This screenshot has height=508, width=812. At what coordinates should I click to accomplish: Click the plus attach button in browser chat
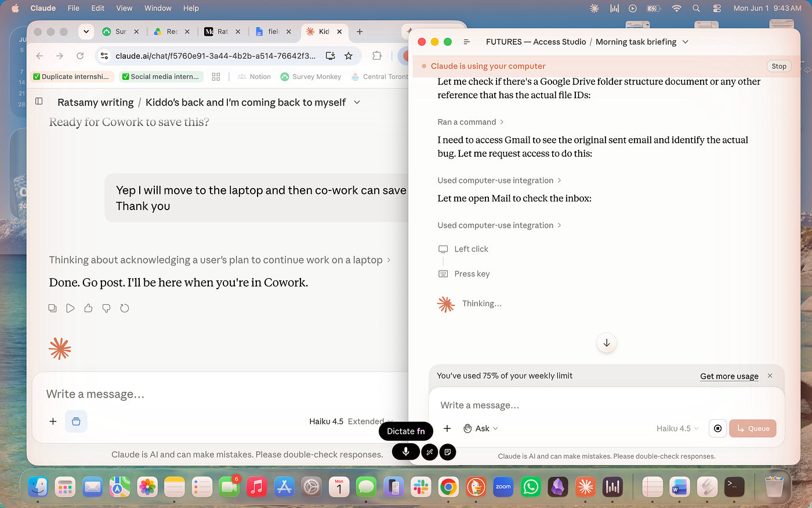point(53,421)
